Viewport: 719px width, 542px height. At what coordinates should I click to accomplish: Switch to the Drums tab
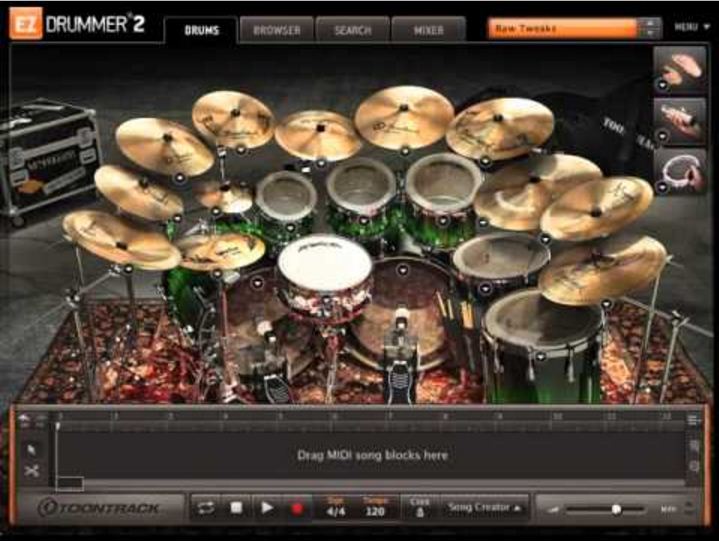(201, 30)
